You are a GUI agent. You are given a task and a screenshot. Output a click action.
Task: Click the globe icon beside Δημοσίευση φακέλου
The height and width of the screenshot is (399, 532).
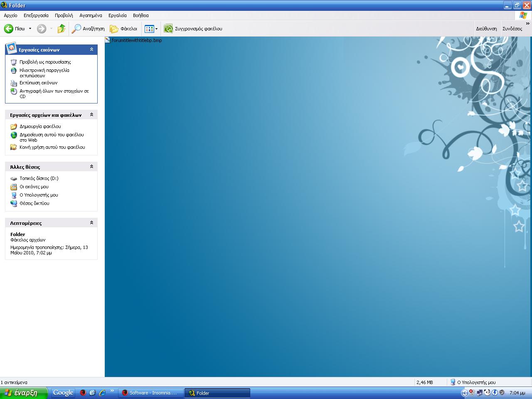(14, 135)
